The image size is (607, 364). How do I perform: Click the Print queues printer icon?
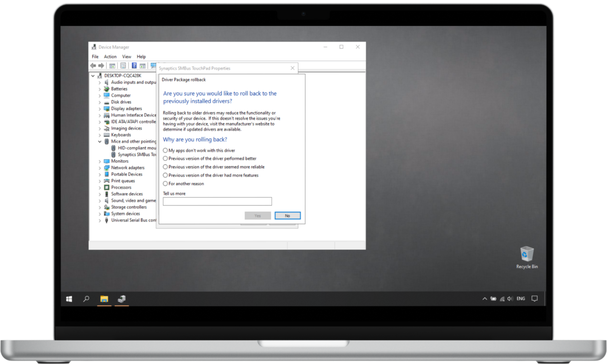(x=107, y=181)
